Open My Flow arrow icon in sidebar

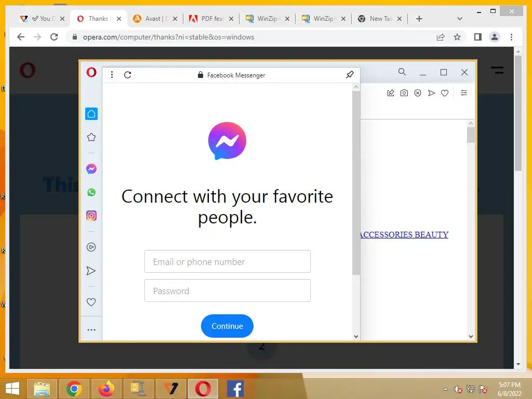pyautogui.click(x=91, y=271)
